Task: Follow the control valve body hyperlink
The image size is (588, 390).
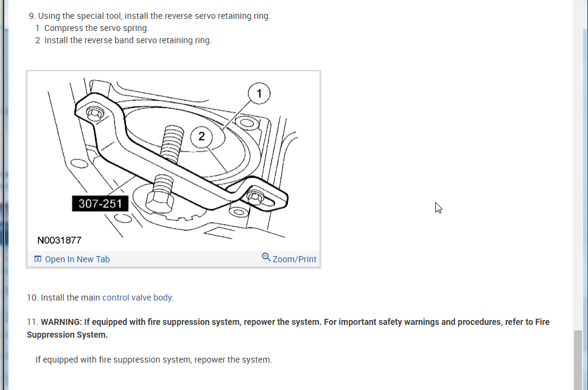Action: pos(137,298)
